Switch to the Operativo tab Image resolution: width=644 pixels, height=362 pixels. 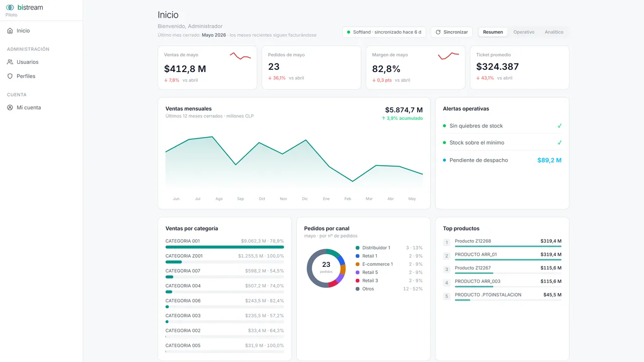click(524, 32)
